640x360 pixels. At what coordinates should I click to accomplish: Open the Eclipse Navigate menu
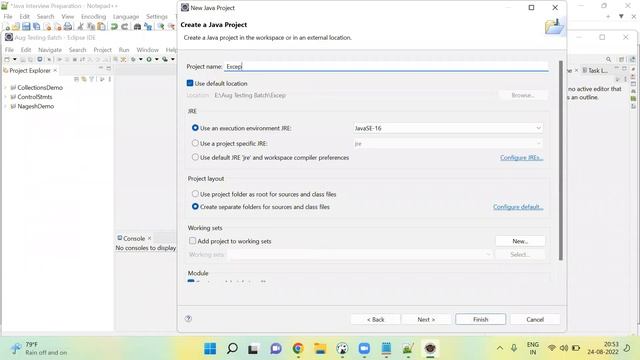[50, 50]
